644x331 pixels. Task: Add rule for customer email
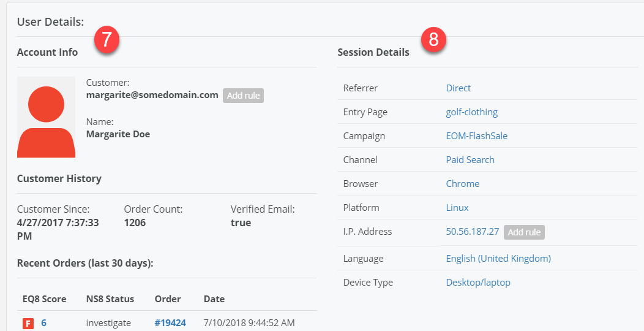(243, 96)
